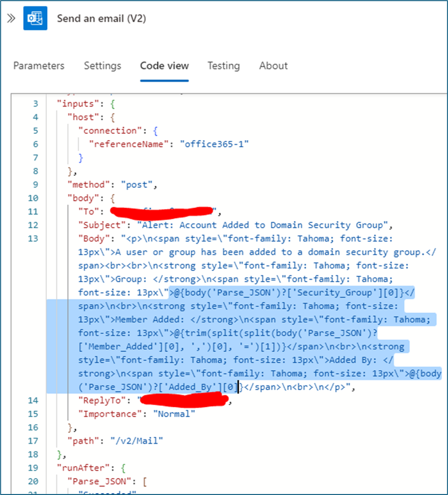Viewport: 448px width, 495px height.
Task: Collapse the panel with double chevron icon
Action: point(11,18)
